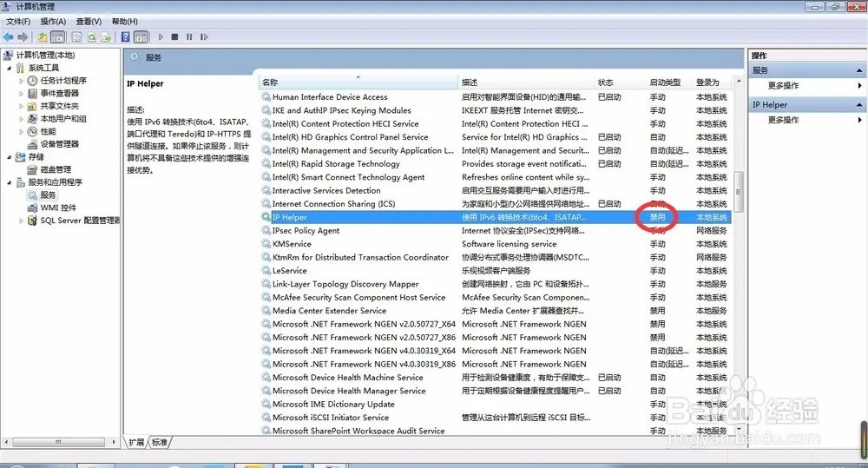
Task: Switch to the 扩展 tab
Action: point(136,442)
